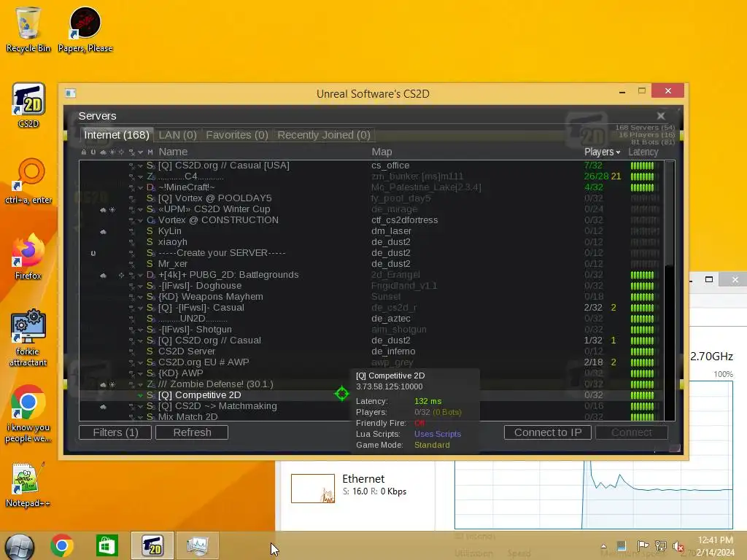747x560 pixels.
Task: Select the Mr_xer server
Action: tap(370, 264)
